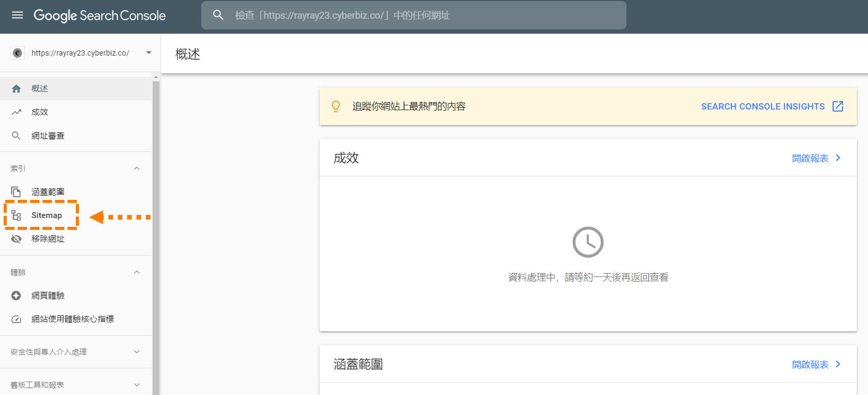Click the Sitemap tree icon
Screen dimensions: 868x395
[16, 215]
